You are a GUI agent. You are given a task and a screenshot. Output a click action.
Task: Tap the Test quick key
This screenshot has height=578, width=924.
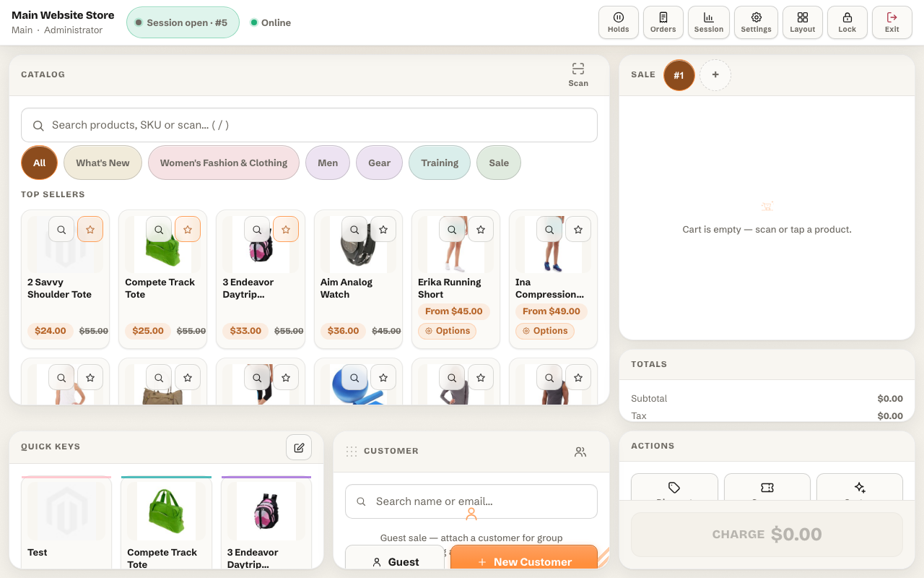point(66,522)
